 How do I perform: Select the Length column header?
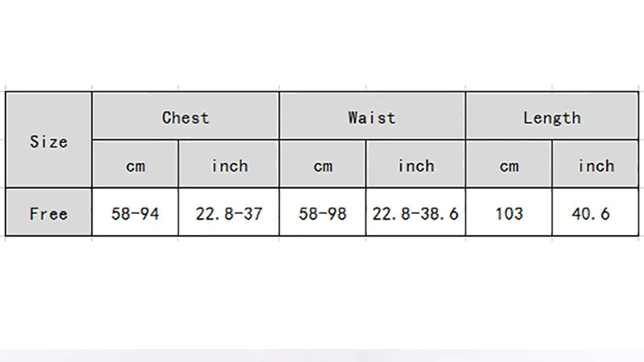pos(551,117)
